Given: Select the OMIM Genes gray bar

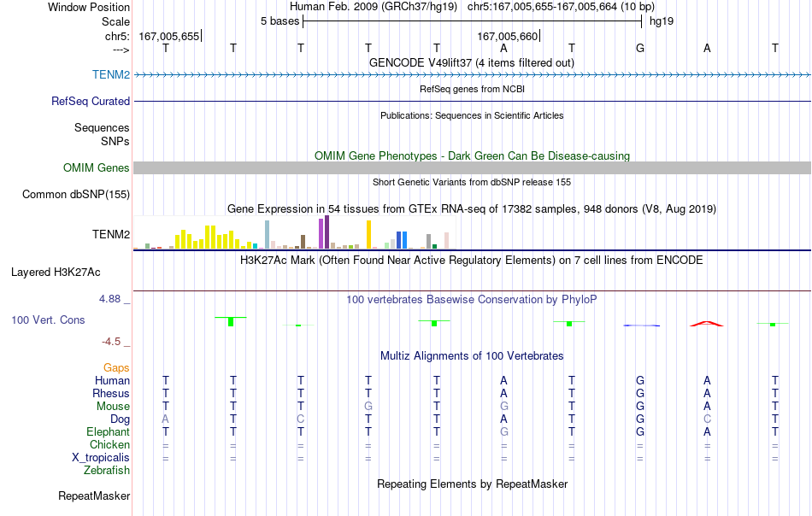Looking at the screenshot, I should (472, 167).
